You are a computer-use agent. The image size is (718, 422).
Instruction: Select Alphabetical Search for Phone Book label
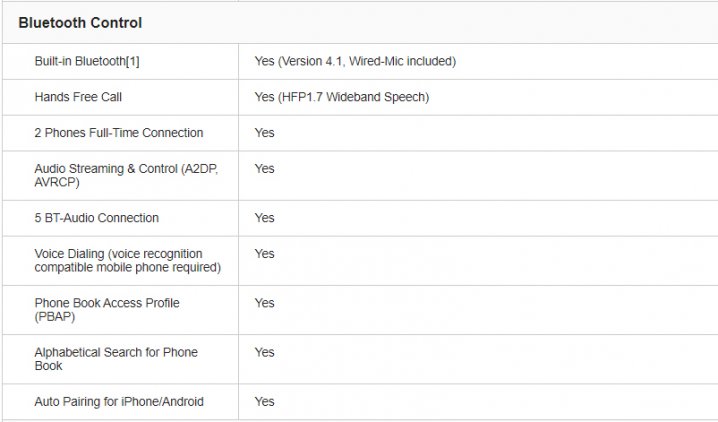(116, 359)
